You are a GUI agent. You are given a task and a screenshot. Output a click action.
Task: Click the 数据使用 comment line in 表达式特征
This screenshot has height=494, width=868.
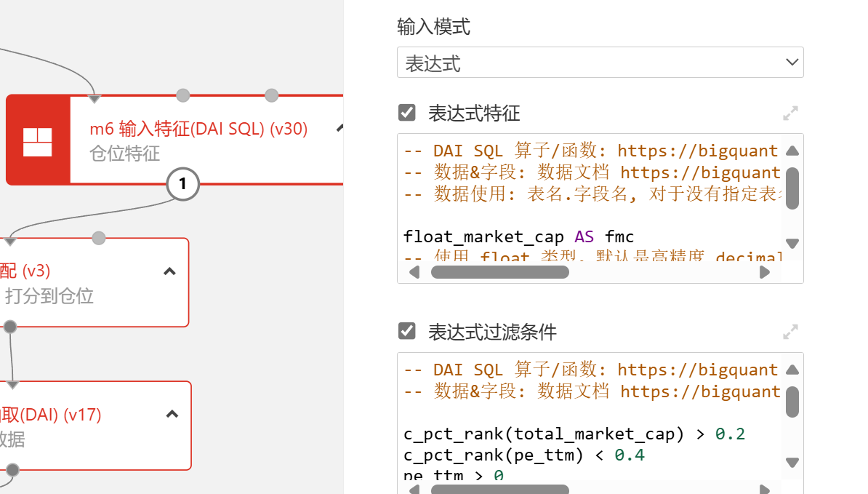pyautogui.click(x=592, y=194)
